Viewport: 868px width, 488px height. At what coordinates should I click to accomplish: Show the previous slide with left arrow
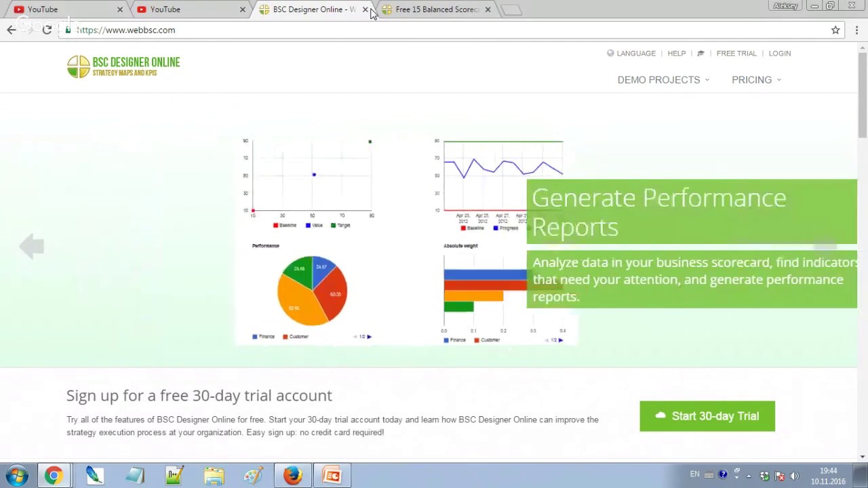click(x=31, y=246)
